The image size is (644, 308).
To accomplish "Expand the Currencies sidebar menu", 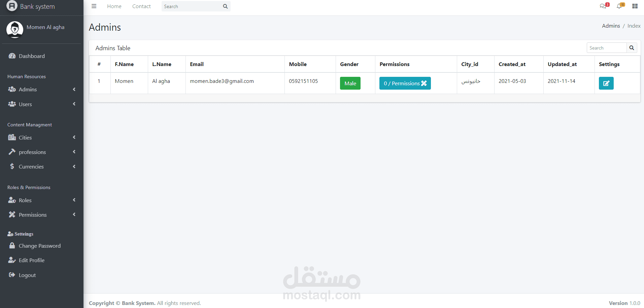I will tap(42, 166).
